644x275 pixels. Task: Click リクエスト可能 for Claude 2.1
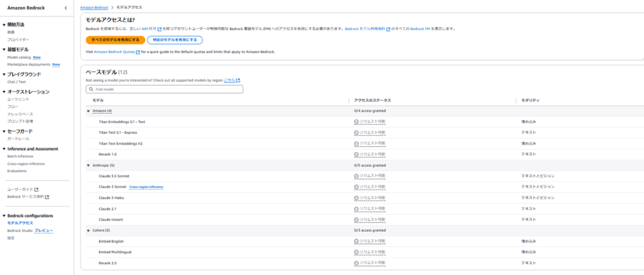[372, 208]
